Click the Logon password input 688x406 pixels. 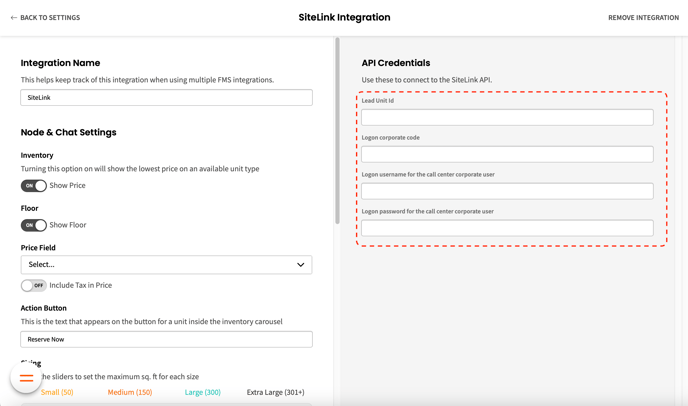507,228
